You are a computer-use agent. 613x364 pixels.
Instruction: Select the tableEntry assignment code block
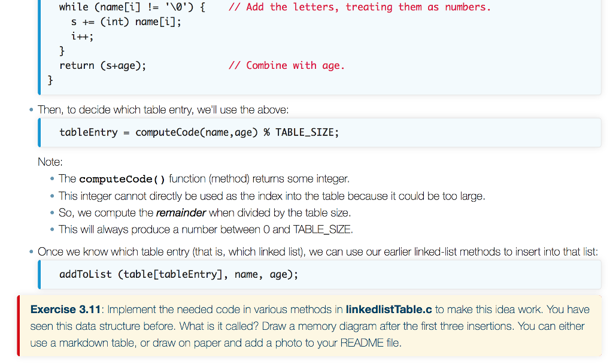(199, 132)
